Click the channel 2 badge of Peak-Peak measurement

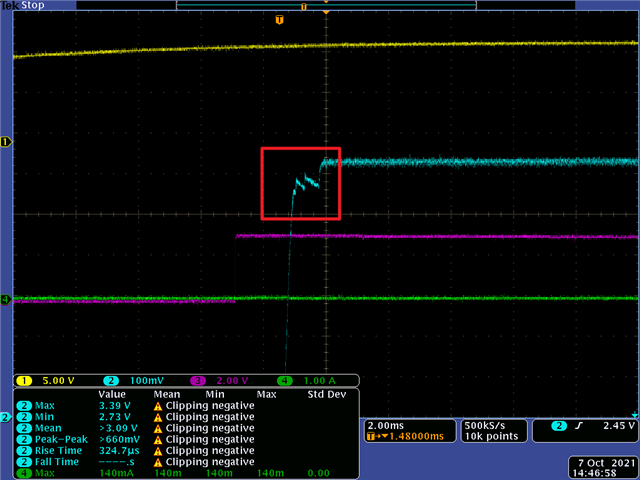coord(24,439)
